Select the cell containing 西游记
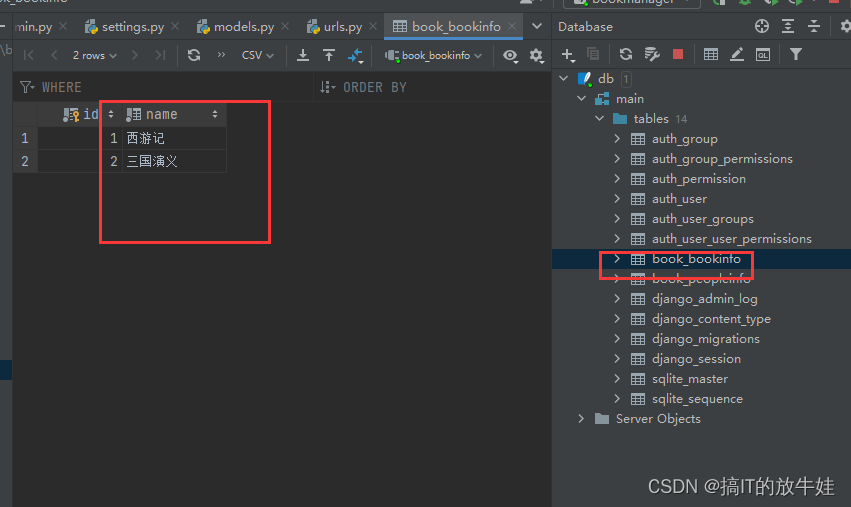Viewport: 851px width, 507px height. point(174,138)
